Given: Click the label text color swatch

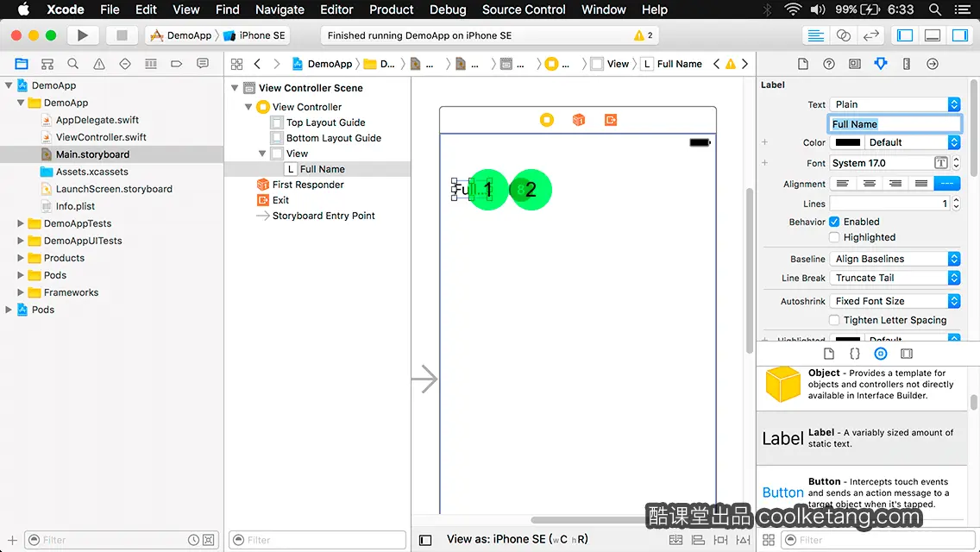Looking at the screenshot, I should pyautogui.click(x=847, y=142).
